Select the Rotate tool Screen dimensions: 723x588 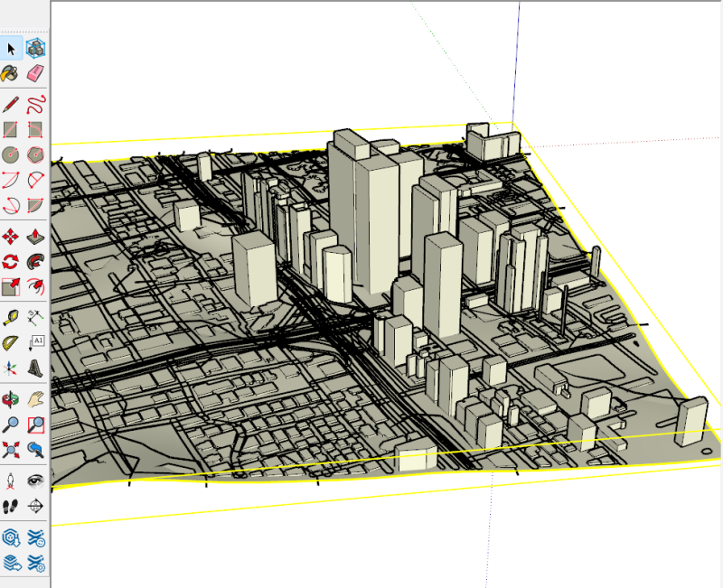tap(12, 262)
